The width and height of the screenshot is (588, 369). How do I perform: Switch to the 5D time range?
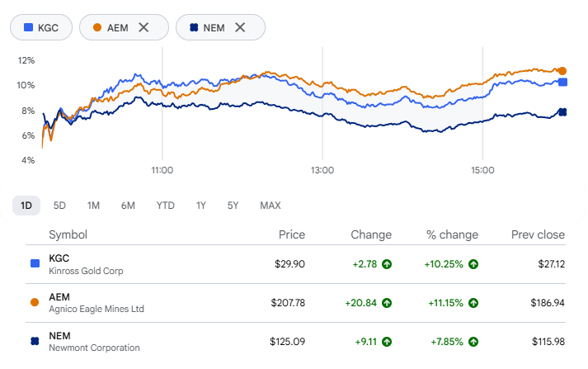(x=59, y=206)
